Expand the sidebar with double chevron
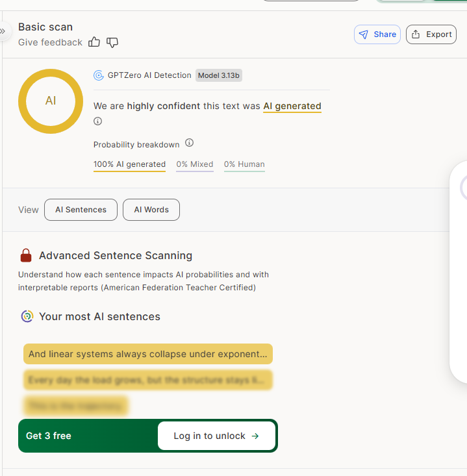Viewport: 467px width, 476px height. pyautogui.click(x=3, y=31)
